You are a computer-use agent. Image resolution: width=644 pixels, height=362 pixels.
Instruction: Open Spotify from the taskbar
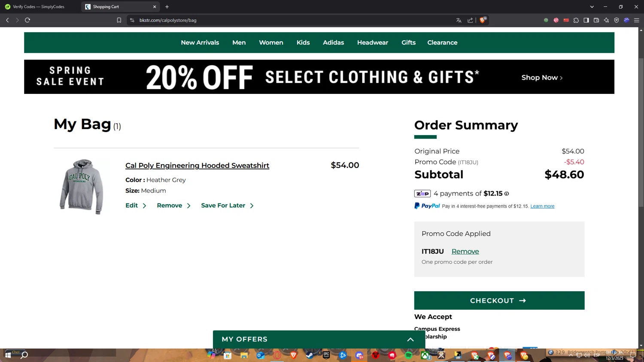[x=408, y=355]
